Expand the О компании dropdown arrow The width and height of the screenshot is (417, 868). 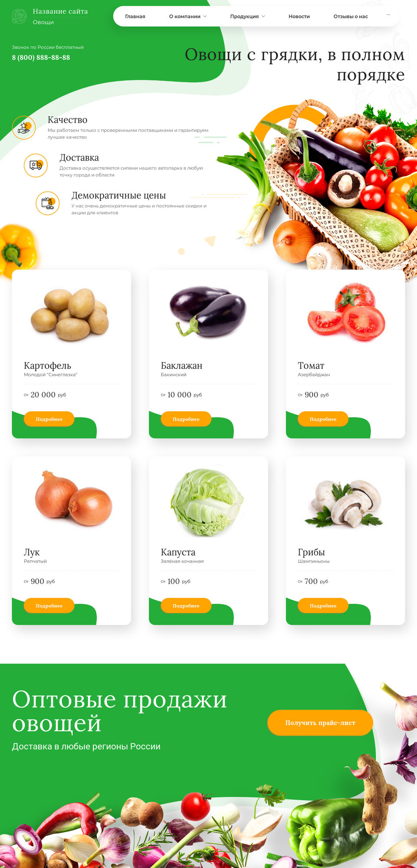(x=205, y=16)
